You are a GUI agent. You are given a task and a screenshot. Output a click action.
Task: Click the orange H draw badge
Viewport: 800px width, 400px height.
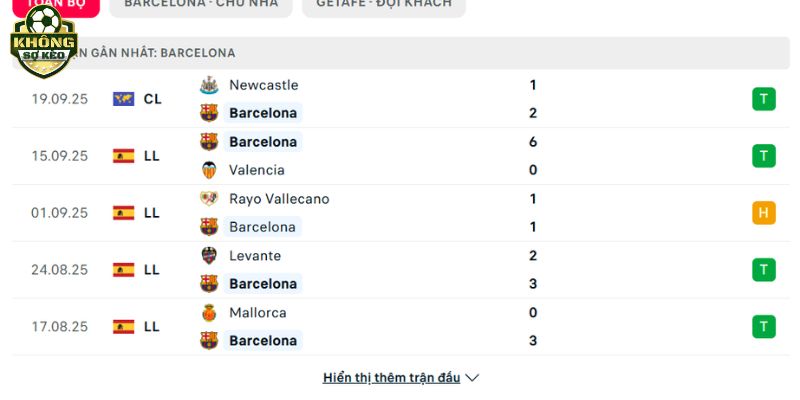764,213
